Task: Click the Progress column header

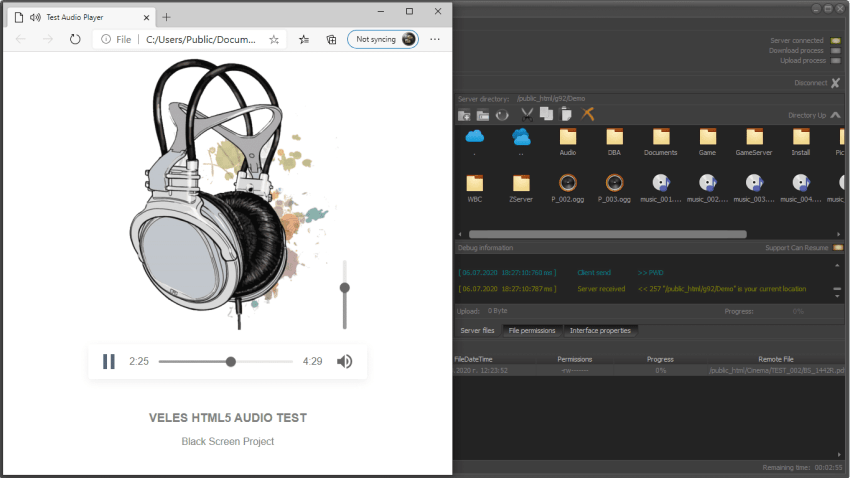Action: click(660, 359)
